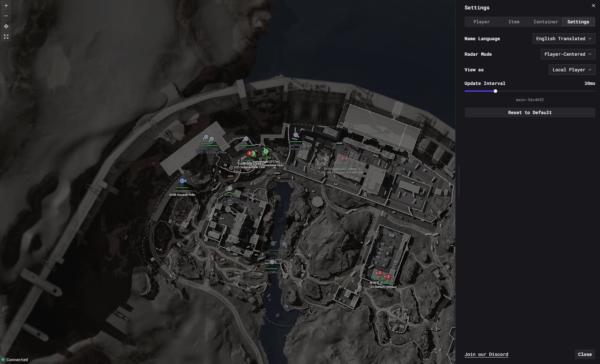Click the Close button at panel bottom
The width and height of the screenshot is (600, 364).
pyautogui.click(x=585, y=355)
